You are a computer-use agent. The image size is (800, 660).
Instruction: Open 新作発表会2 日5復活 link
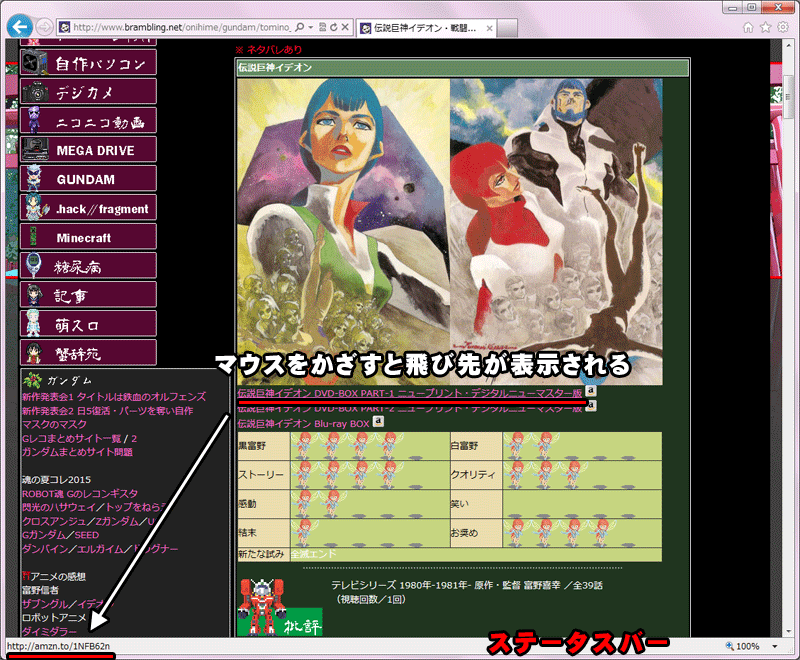pos(108,410)
